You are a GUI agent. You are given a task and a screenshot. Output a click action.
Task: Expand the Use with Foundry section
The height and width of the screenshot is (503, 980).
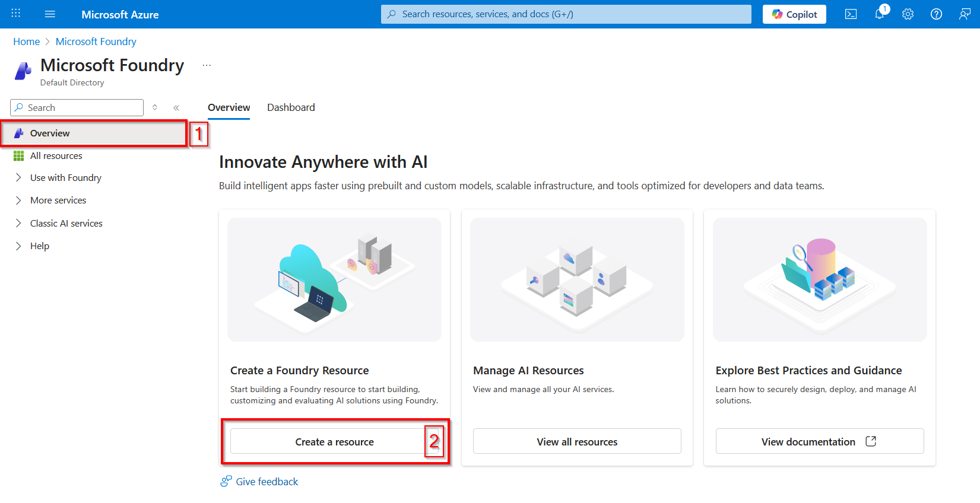65,178
